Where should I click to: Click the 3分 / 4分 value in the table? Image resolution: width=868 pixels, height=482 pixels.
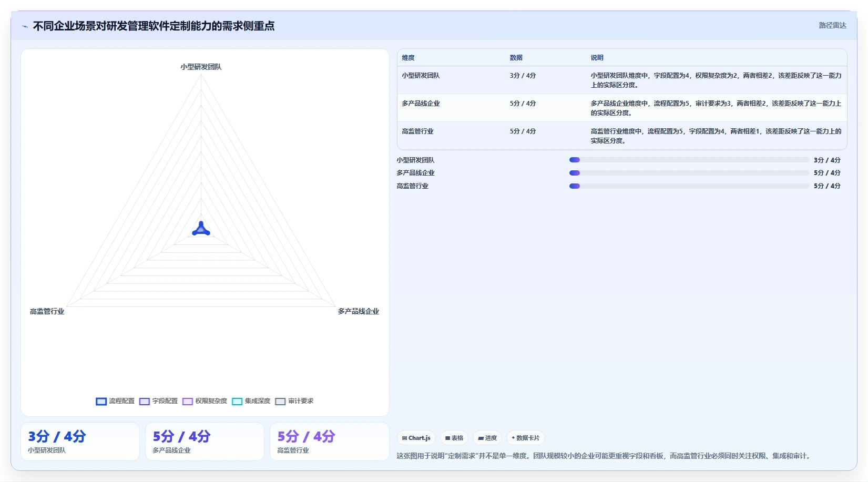(523, 76)
